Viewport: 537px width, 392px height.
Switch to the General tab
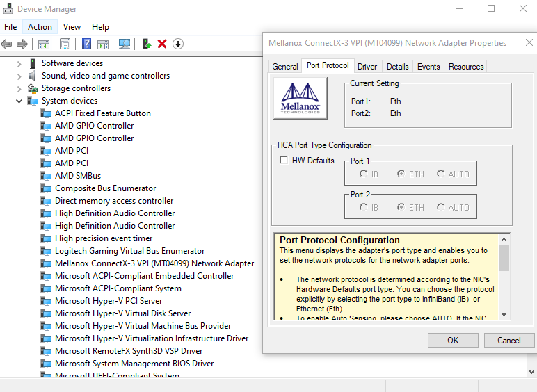tap(285, 66)
